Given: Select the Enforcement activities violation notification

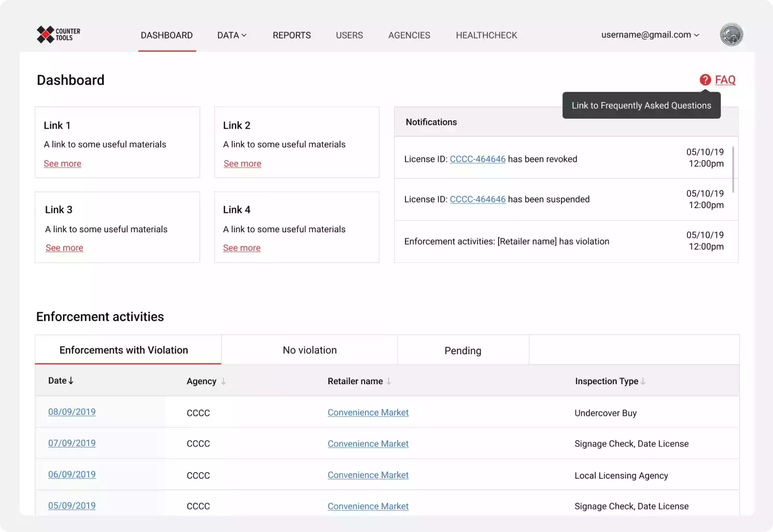Looking at the screenshot, I should tap(566, 241).
